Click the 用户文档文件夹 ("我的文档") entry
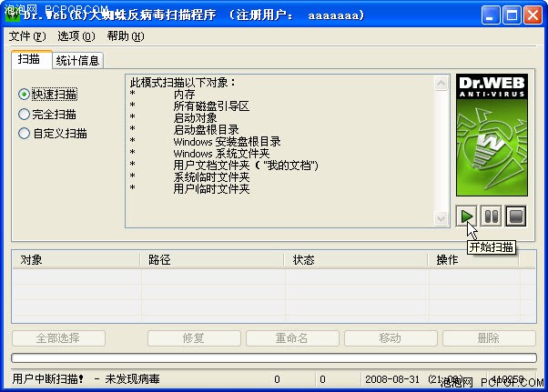 246,166
